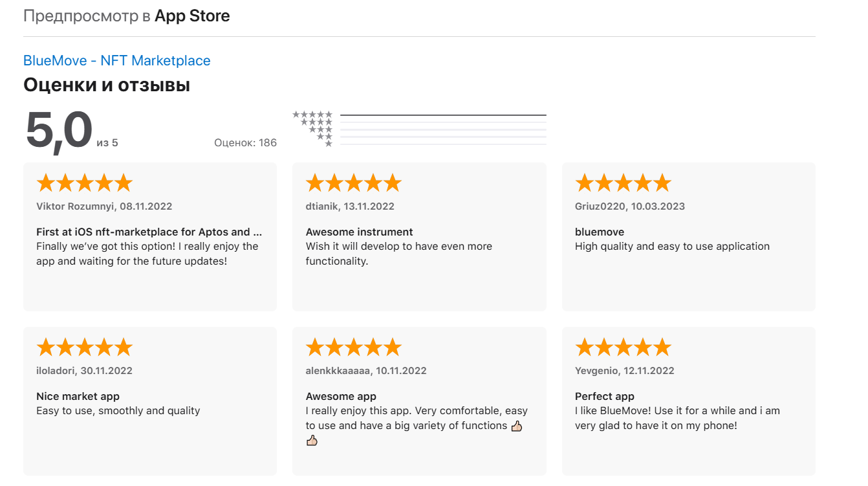This screenshot has width=868, height=486.
Task: Open the 'Nice market app' review
Action: pos(78,396)
